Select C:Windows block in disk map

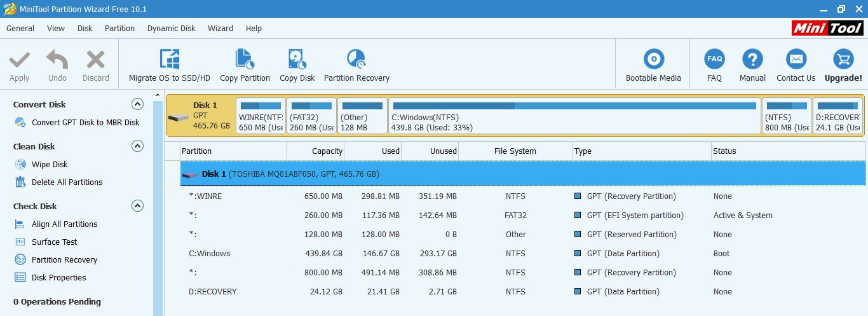(x=574, y=116)
